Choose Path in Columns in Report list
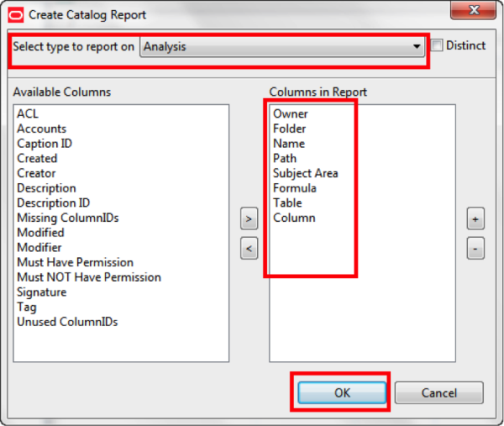 (x=286, y=158)
